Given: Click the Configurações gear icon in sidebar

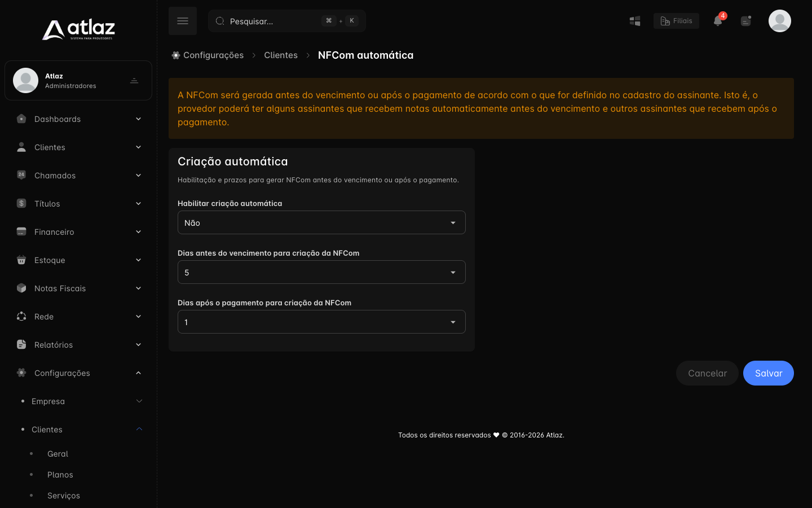Looking at the screenshot, I should (21, 373).
